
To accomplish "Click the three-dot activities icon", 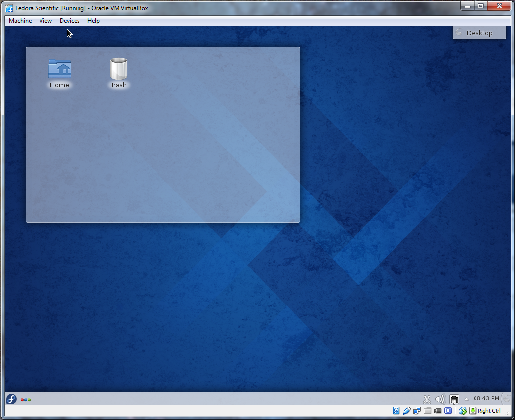I will (x=26, y=400).
